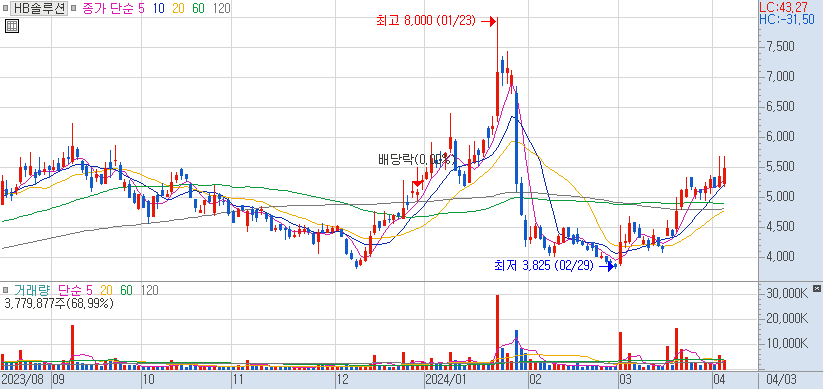Click the 20,000K volume axis label
The height and width of the screenshot is (389, 823).
pos(786,319)
